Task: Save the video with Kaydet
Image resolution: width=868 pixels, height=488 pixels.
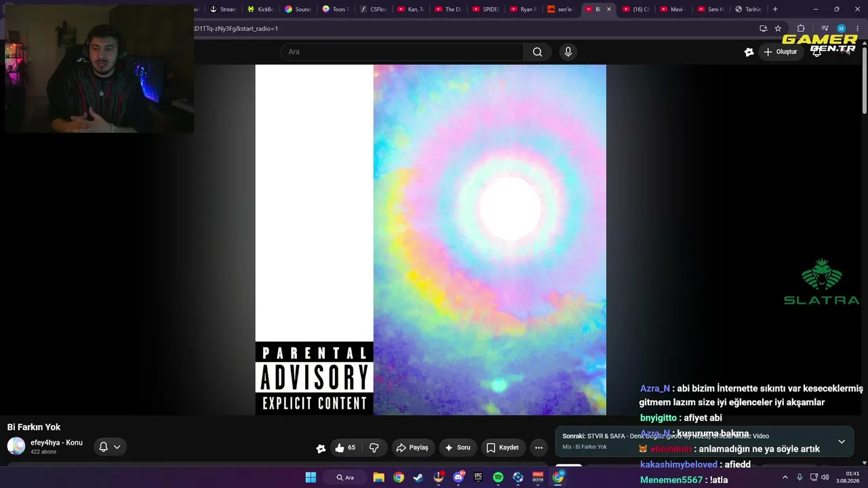Action: 503,447
